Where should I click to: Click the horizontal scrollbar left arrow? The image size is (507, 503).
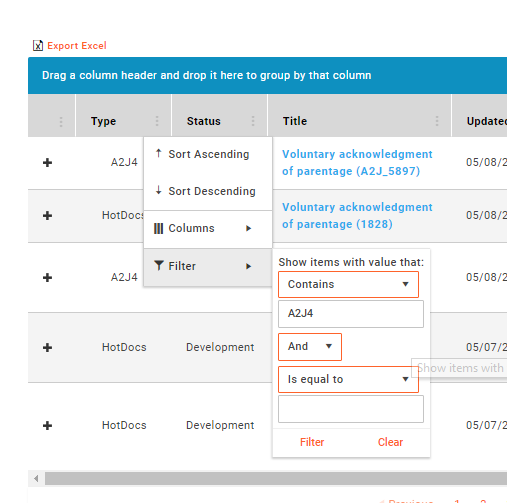pos(36,479)
